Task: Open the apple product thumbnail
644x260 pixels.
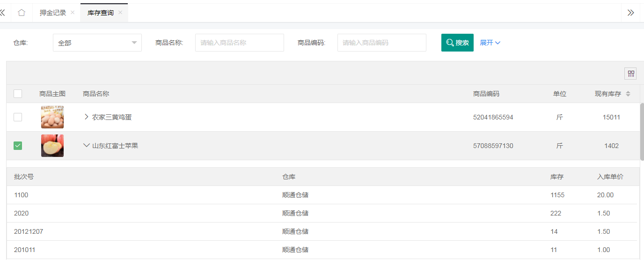Action: point(52,146)
